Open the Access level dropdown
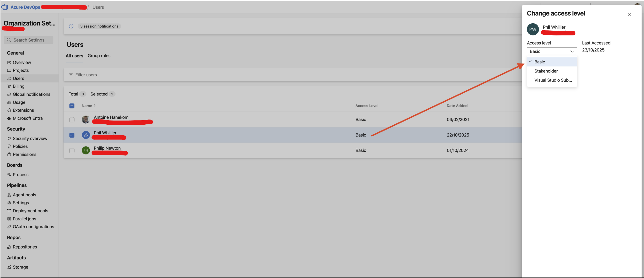 (x=552, y=51)
